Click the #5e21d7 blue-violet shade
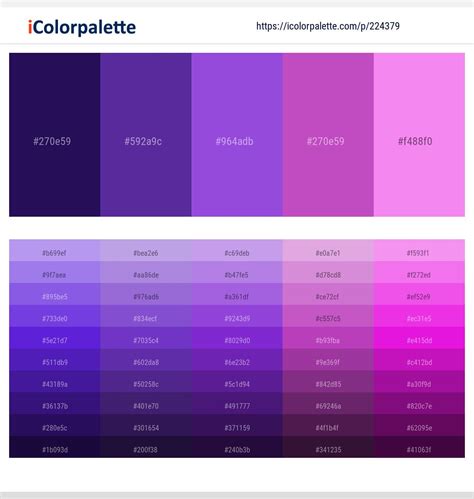Image resolution: width=474 pixels, height=499 pixels. coord(55,338)
